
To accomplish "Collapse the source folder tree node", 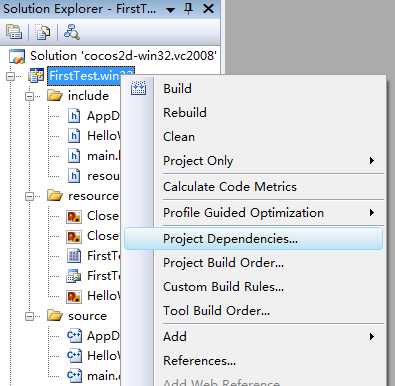I will pyautogui.click(x=30, y=316).
